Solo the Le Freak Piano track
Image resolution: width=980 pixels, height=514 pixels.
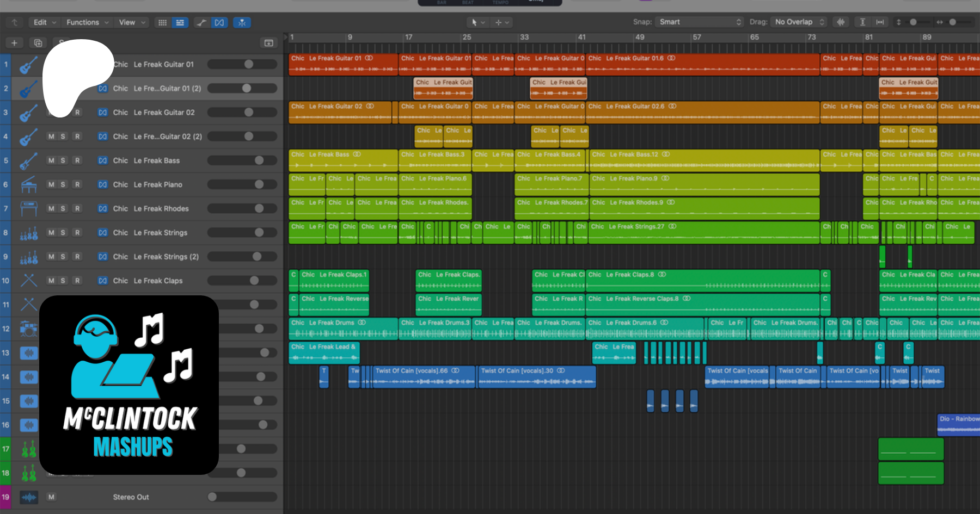click(x=63, y=184)
